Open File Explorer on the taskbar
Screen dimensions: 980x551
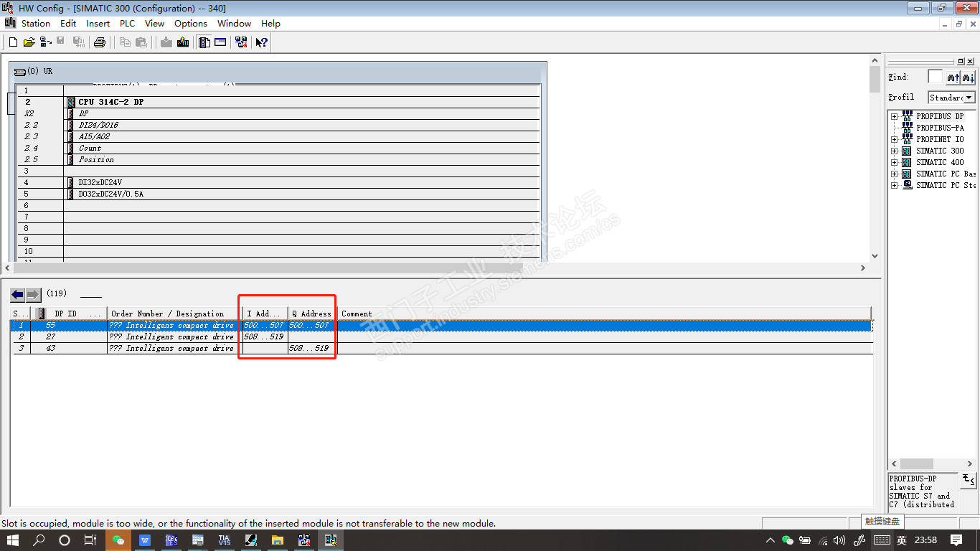(x=278, y=540)
